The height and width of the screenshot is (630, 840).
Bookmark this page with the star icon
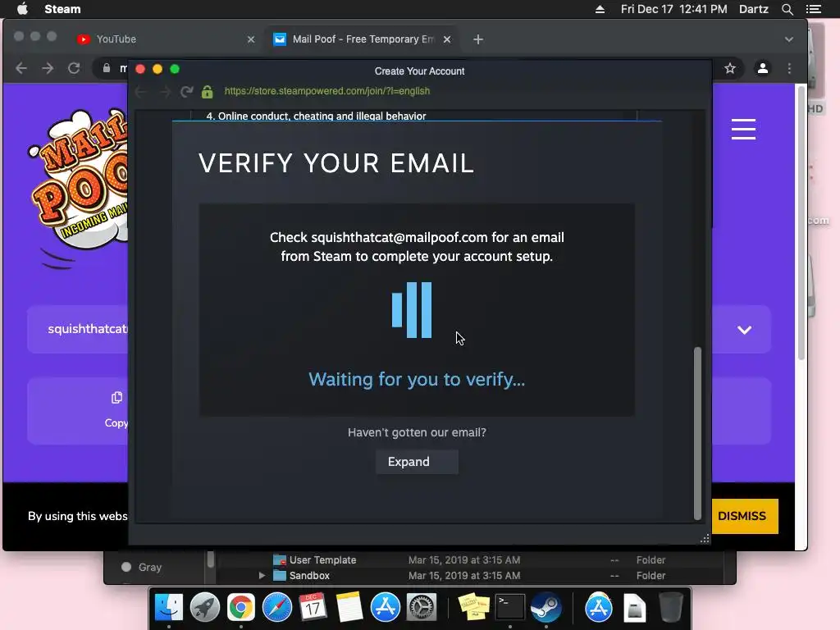pyautogui.click(x=729, y=68)
